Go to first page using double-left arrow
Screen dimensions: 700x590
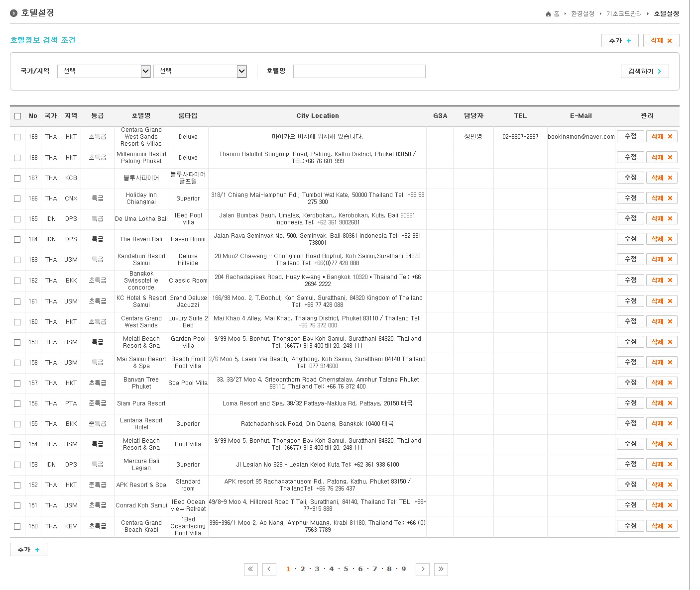click(250, 569)
